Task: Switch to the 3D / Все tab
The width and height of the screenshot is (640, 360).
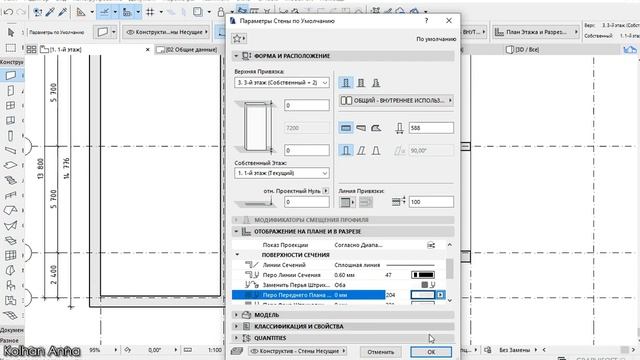Action: (x=522, y=49)
